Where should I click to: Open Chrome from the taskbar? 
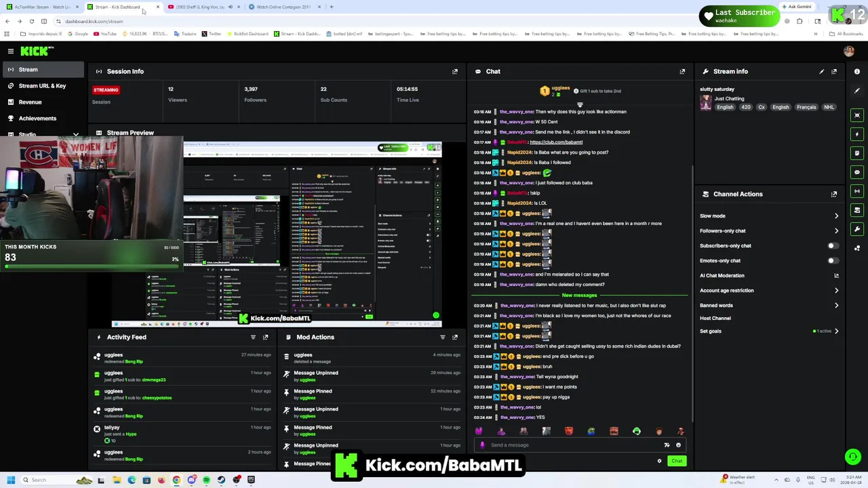(176, 480)
